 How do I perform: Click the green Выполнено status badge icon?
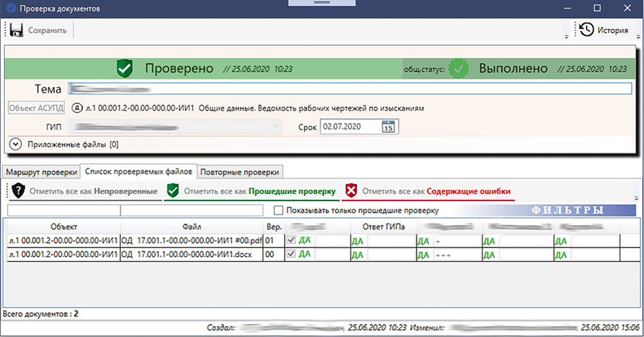[x=459, y=68]
